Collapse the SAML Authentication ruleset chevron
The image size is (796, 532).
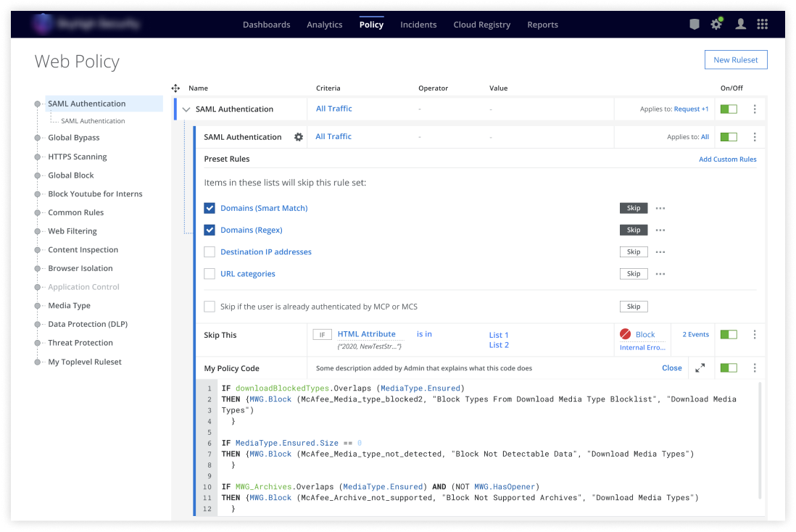tap(186, 109)
